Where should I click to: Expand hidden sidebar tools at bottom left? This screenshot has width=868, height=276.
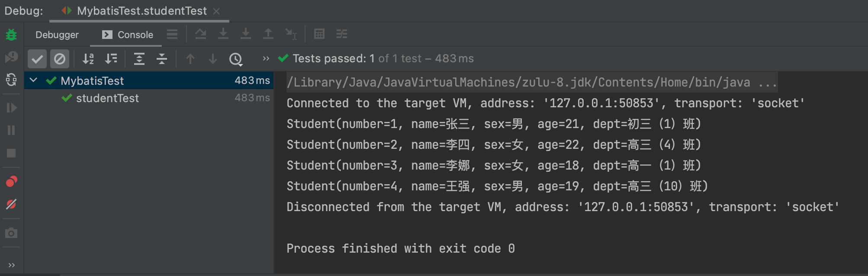point(12,265)
